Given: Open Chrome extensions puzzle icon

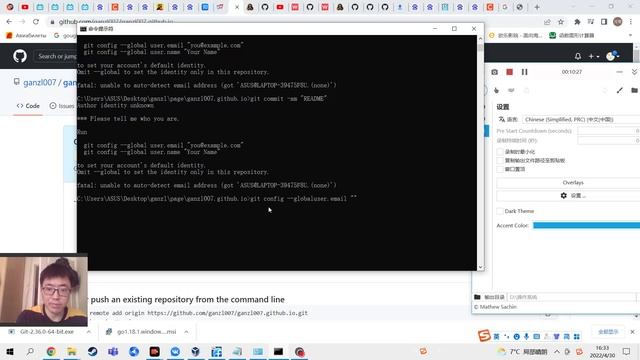Looking at the screenshot, I should (x=577, y=22).
